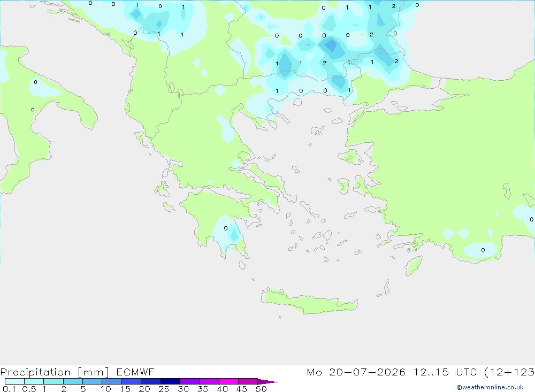Click the legend value '15'
Screen dimensions: 535x392
pyautogui.click(x=125, y=389)
